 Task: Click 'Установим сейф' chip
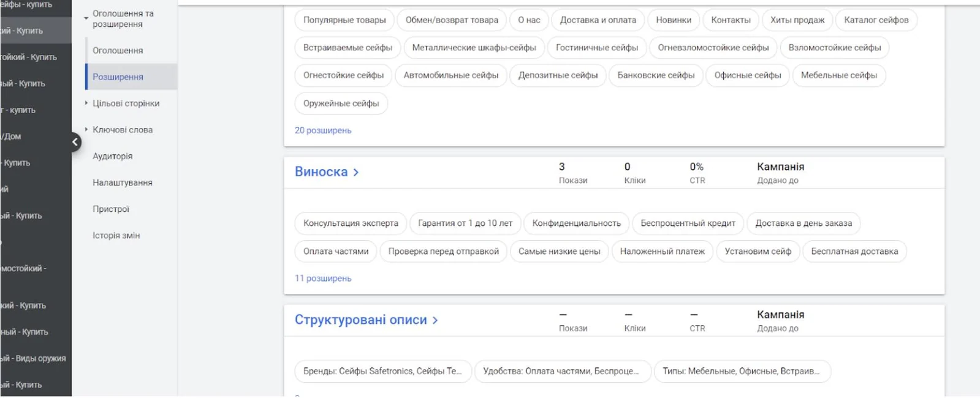coord(758,252)
